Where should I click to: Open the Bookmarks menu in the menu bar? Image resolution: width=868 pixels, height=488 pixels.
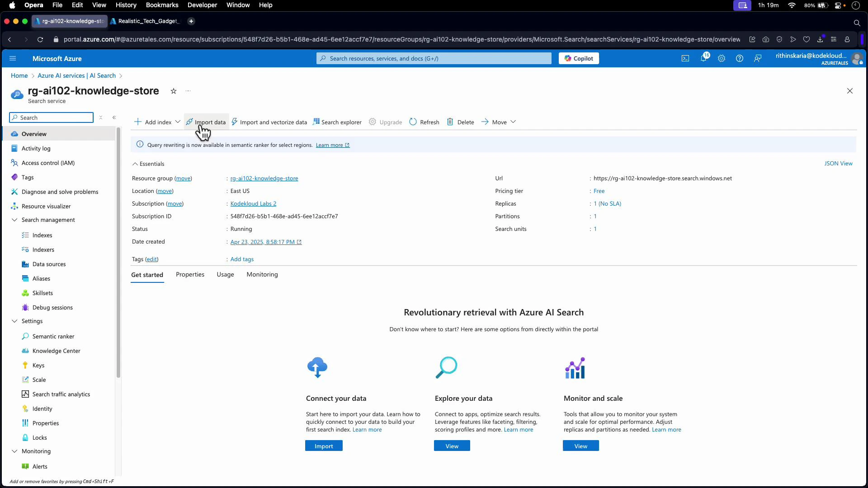point(162,5)
